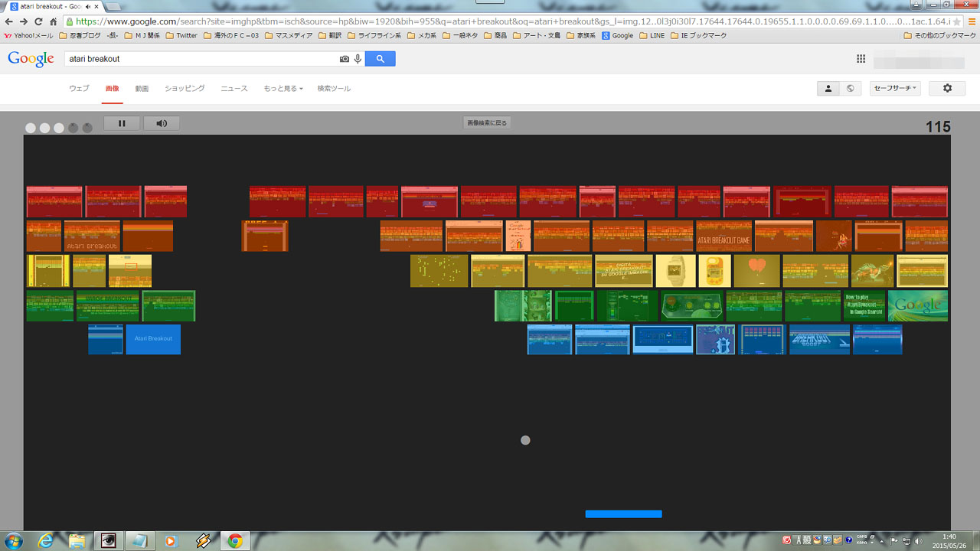Expand the もっと見る menu

coord(283,89)
